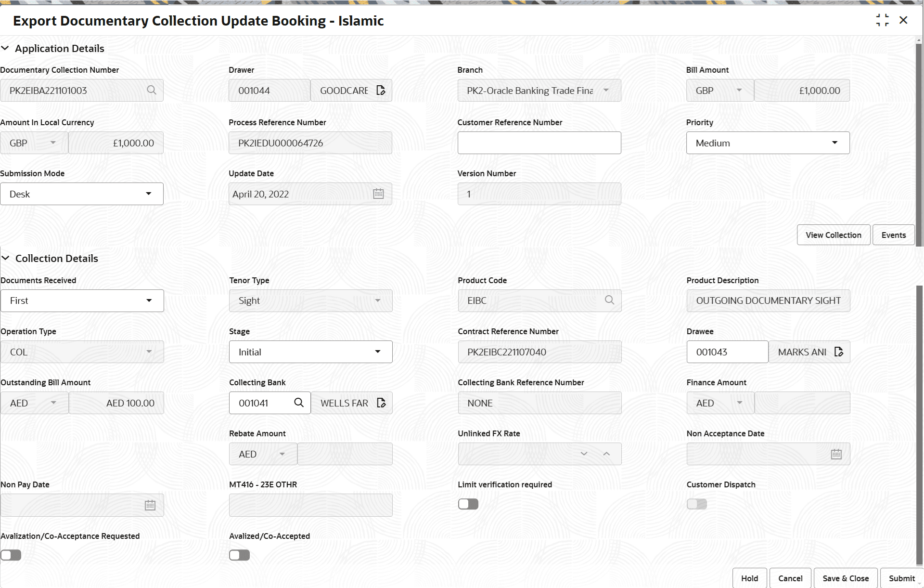View details for Drawer GOODCARE
Screen dimensions: 924x588
coord(381,90)
